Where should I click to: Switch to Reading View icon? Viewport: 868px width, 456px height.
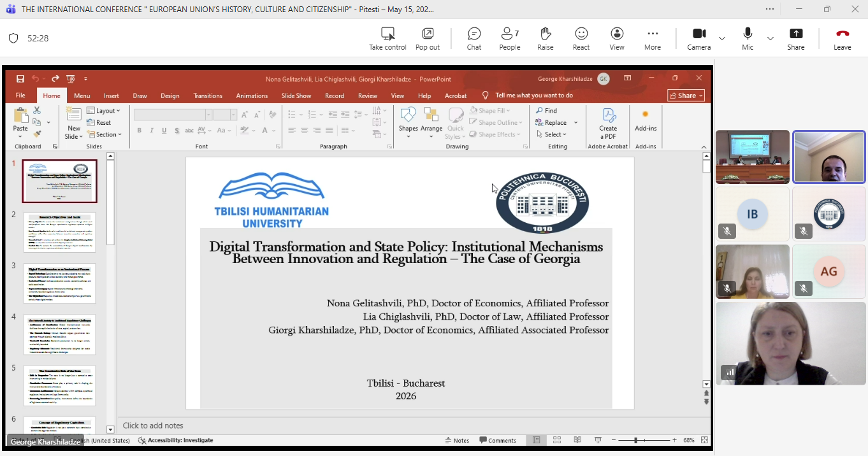(x=577, y=440)
